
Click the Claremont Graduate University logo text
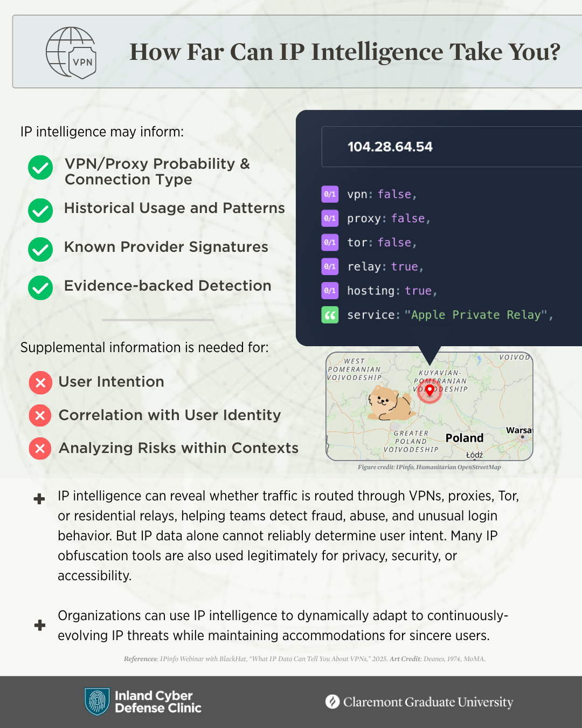point(428,702)
